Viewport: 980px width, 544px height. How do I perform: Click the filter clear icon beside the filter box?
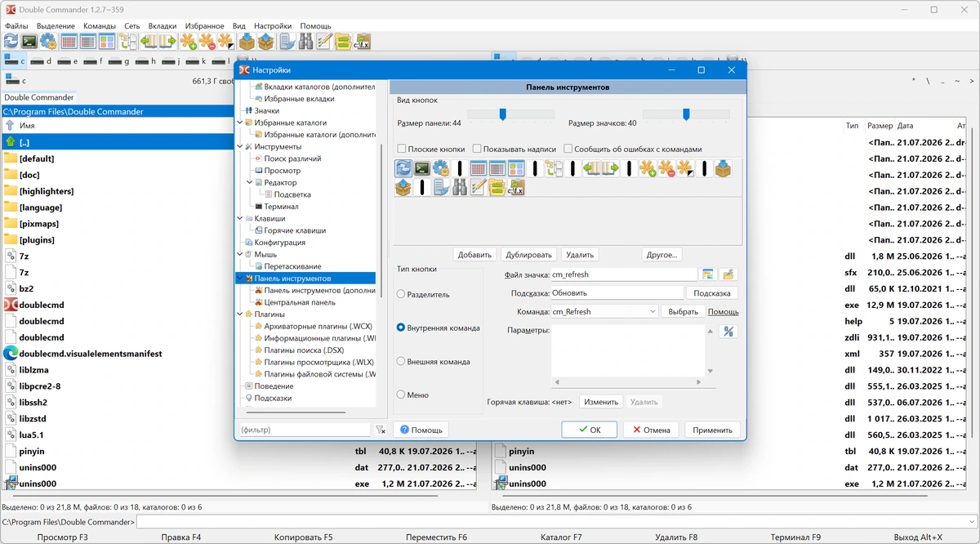coord(381,430)
